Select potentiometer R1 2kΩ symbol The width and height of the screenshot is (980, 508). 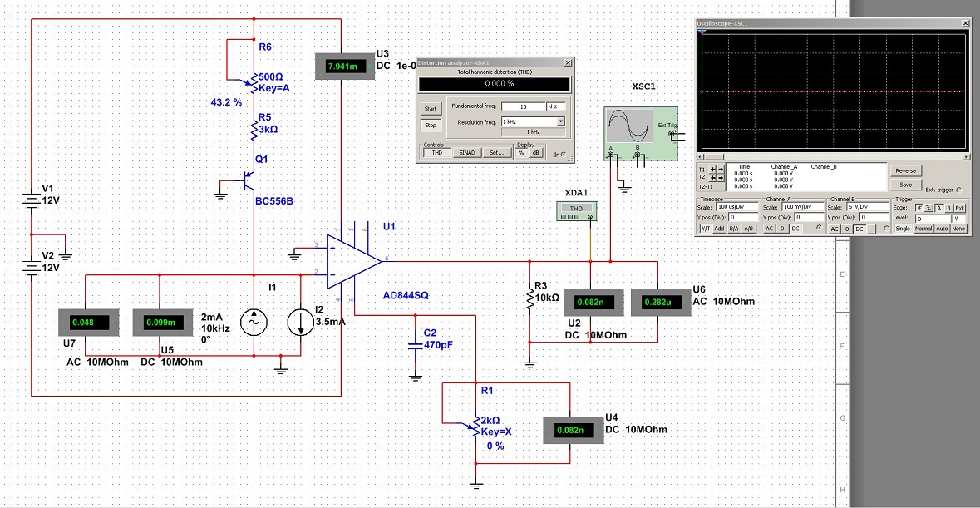coord(475,427)
